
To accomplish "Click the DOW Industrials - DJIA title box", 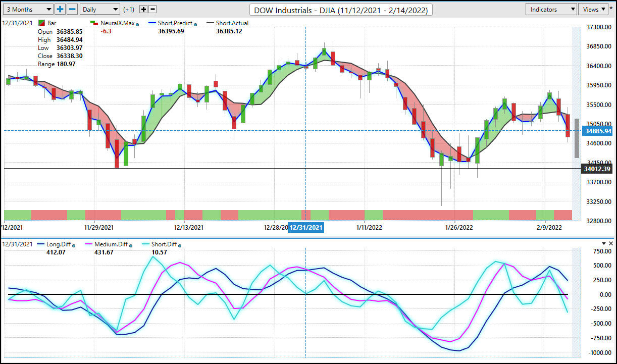I will click(341, 10).
